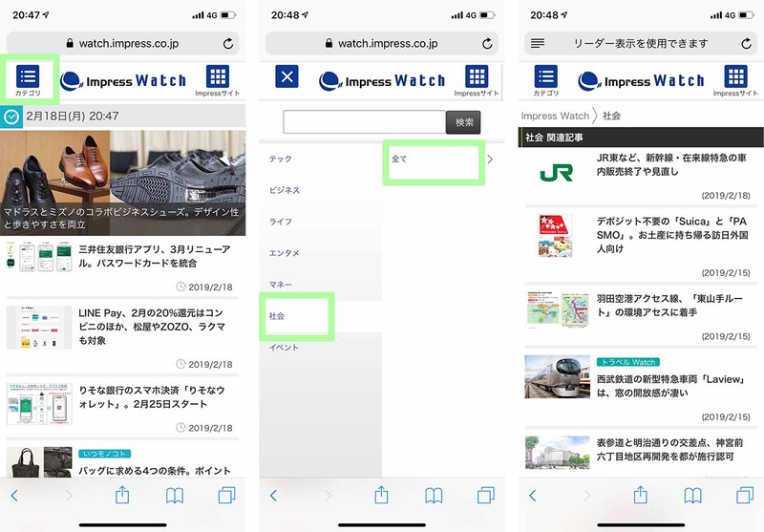Viewport: 764px width, 532px height.
Task: Open the 表参道と明治通りの交差点 article
Action: coord(670,450)
